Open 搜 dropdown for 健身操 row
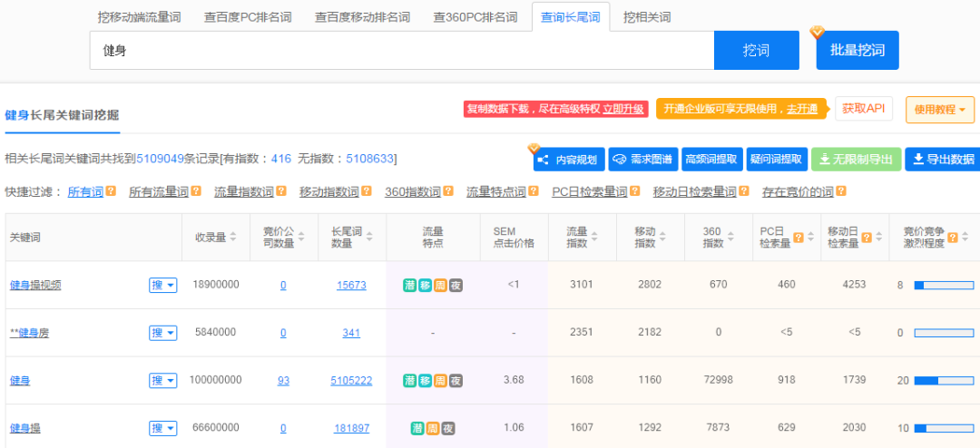The width and height of the screenshot is (980, 448). tap(163, 429)
